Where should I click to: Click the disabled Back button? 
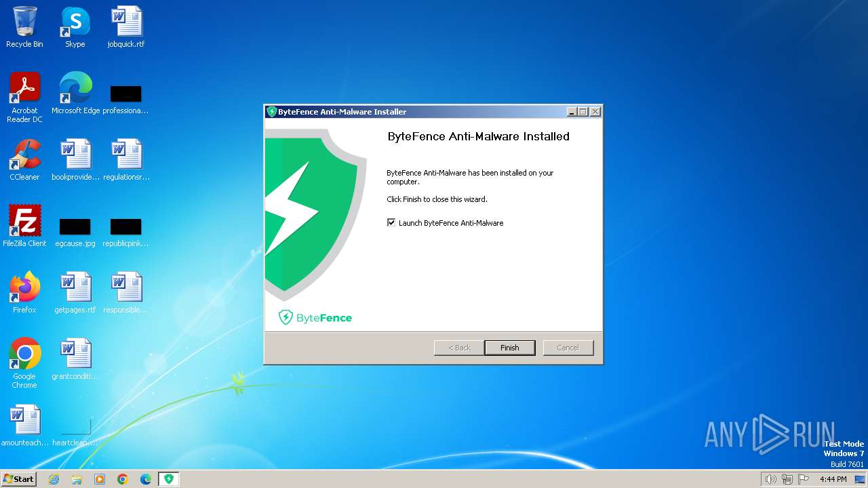[x=459, y=348]
